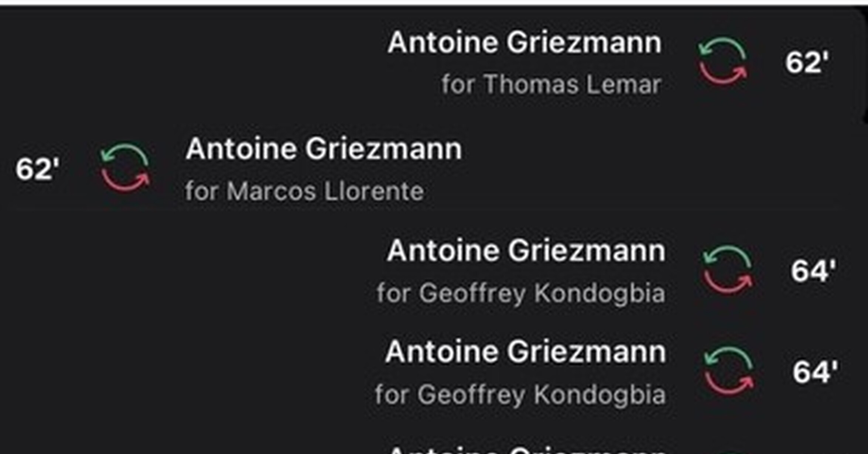Select lower 'for Geoffrey Kondogbia' text
Image resolution: width=868 pixels, height=454 pixels.
(x=520, y=395)
